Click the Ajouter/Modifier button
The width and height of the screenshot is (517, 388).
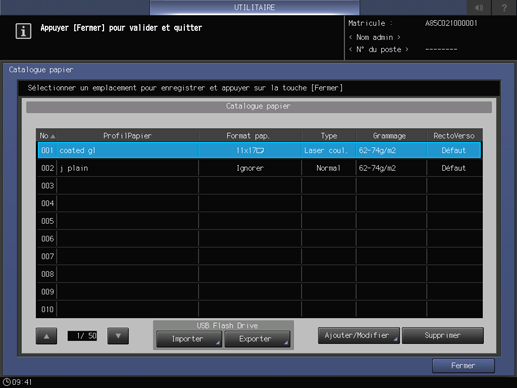coord(358,335)
